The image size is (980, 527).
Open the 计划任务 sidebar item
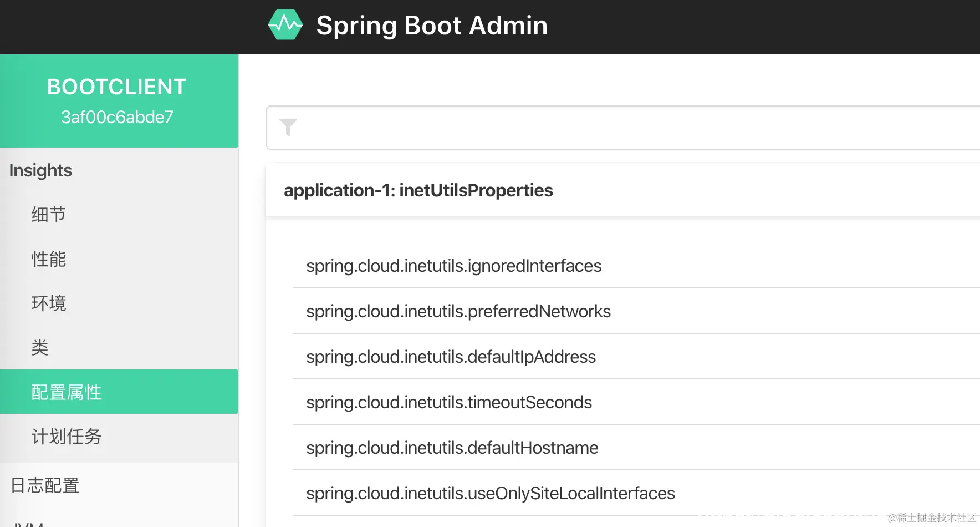pyautogui.click(x=119, y=437)
